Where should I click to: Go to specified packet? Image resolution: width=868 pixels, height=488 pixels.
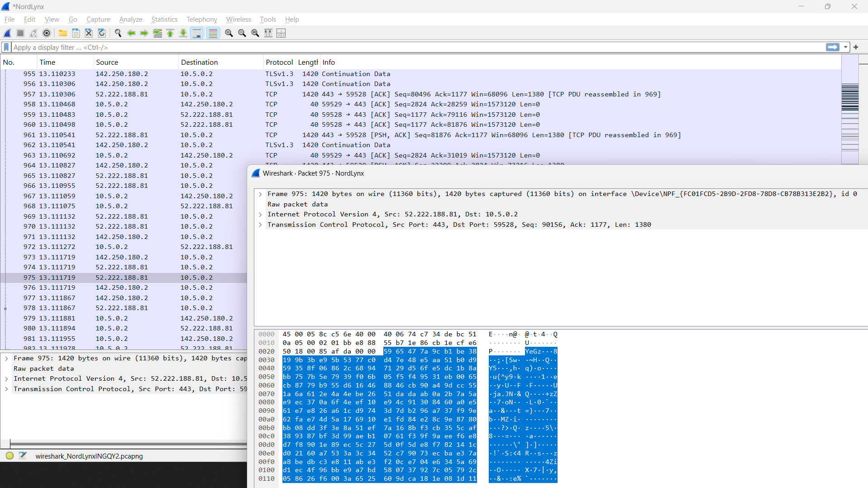(x=157, y=33)
